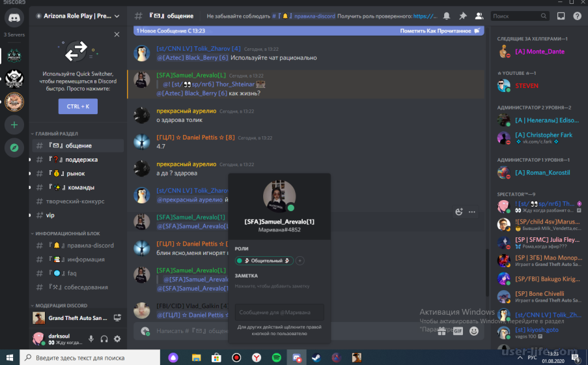The width and height of the screenshot is (588, 365).
Task: Toggle deafen headphones icon
Action: tap(104, 339)
